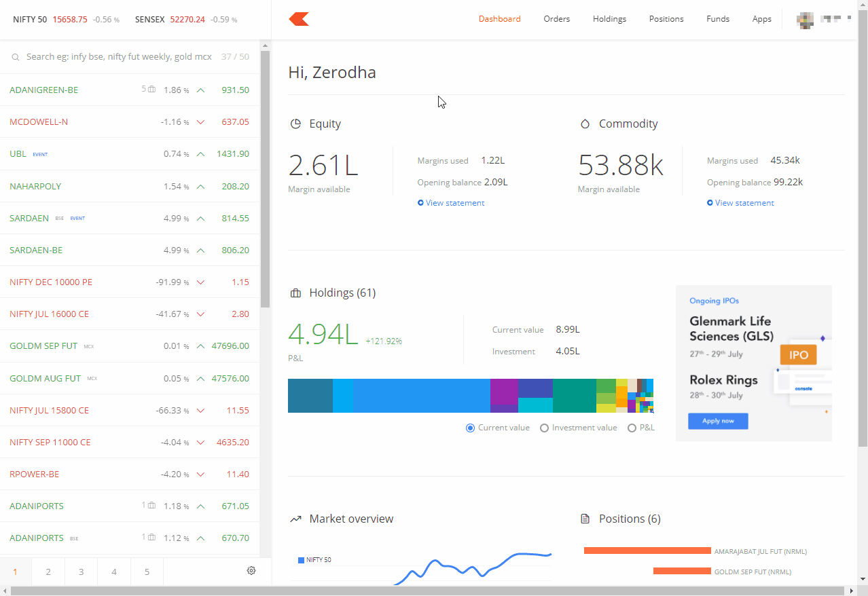868x596 pixels.
Task: Click user profile avatar
Action: (805, 19)
